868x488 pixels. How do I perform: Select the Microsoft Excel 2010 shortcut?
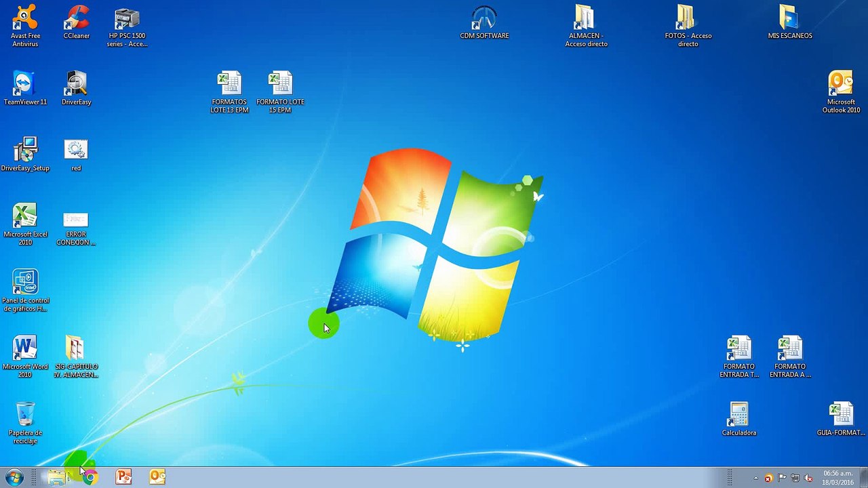pos(25,224)
